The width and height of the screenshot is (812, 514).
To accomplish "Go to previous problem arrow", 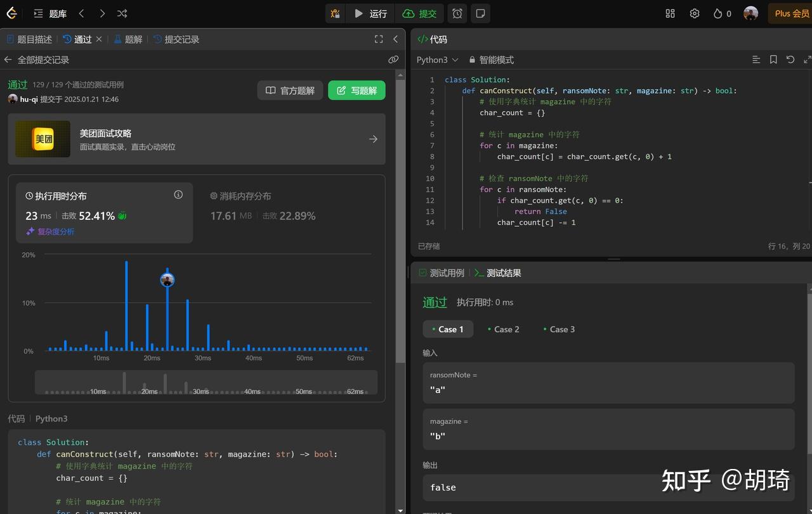I will tap(82, 13).
